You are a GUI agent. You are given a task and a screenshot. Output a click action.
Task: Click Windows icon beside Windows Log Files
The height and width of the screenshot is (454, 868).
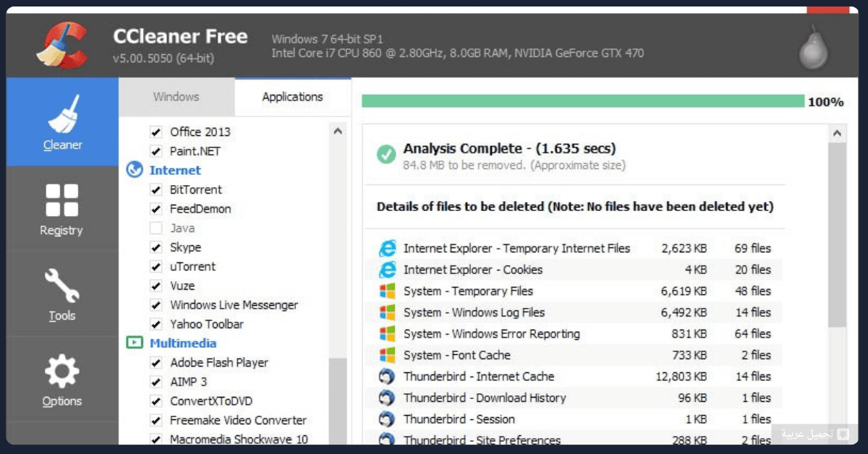pos(388,312)
